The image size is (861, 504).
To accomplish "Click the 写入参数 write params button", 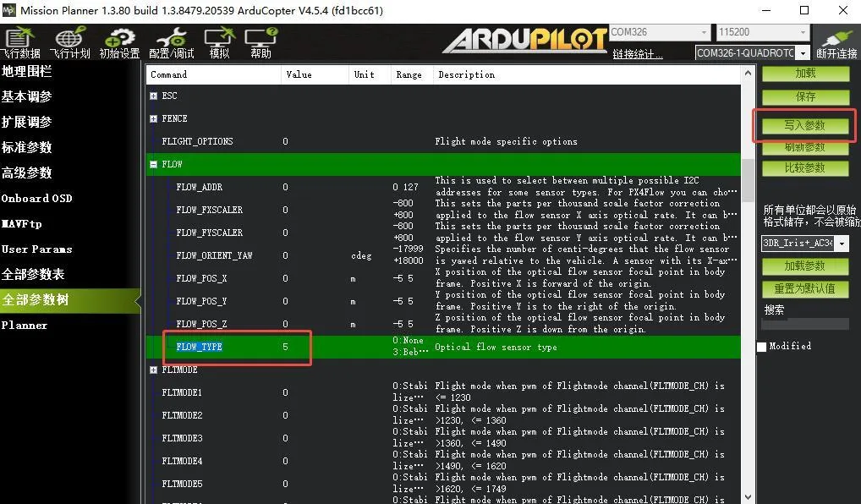I will [805, 126].
